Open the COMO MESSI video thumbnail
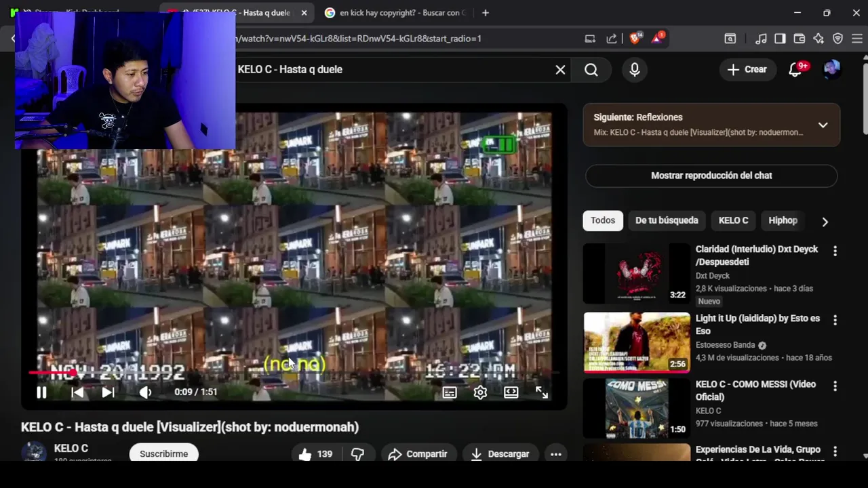The width and height of the screenshot is (868, 488). tap(637, 409)
